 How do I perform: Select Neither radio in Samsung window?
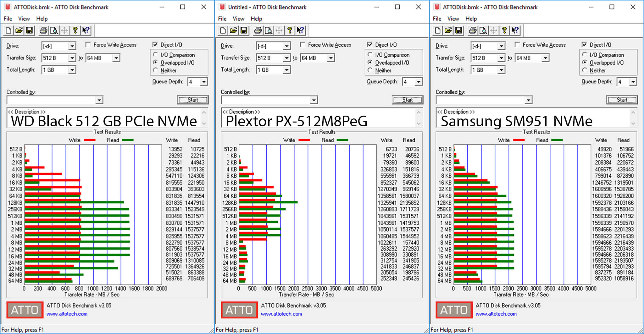point(585,70)
